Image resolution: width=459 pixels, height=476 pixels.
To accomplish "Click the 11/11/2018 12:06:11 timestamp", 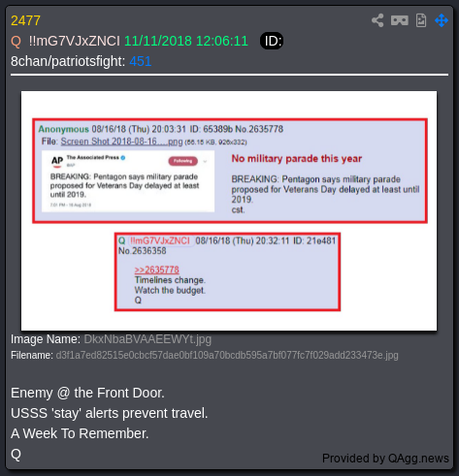I will pyautogui.click(x=186, y=41).
